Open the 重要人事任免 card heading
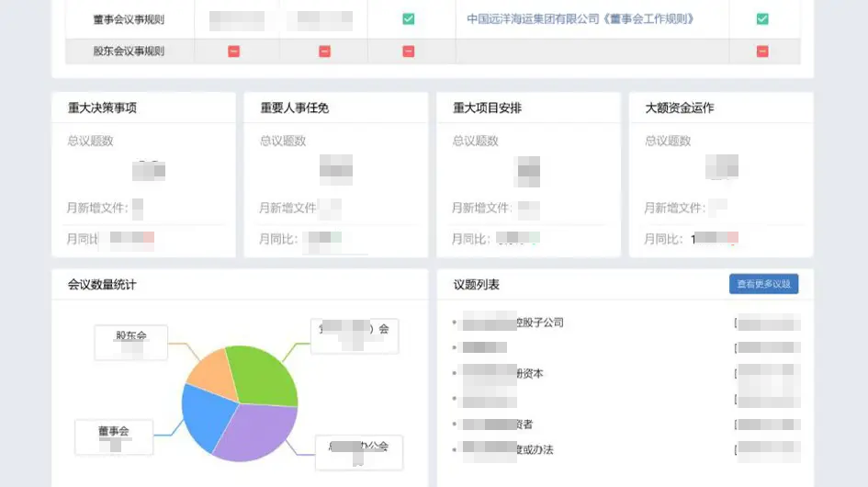Viewport: 868px width, 487px height. click(x=295, y=108)
